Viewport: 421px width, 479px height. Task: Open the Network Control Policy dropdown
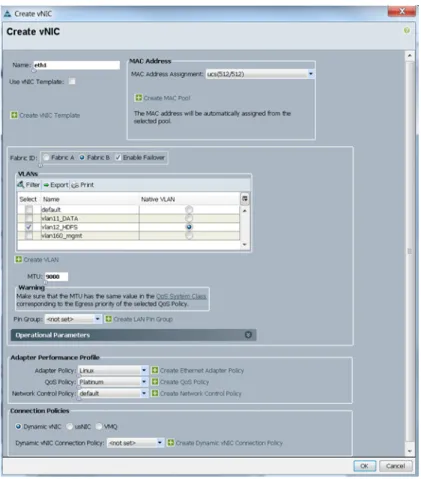(x=144, y=393)
